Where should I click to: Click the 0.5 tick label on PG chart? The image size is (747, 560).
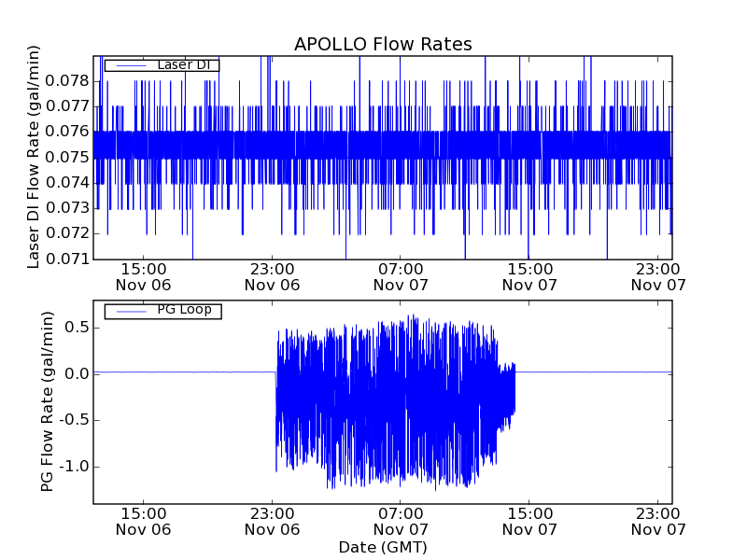pos(77,329)
